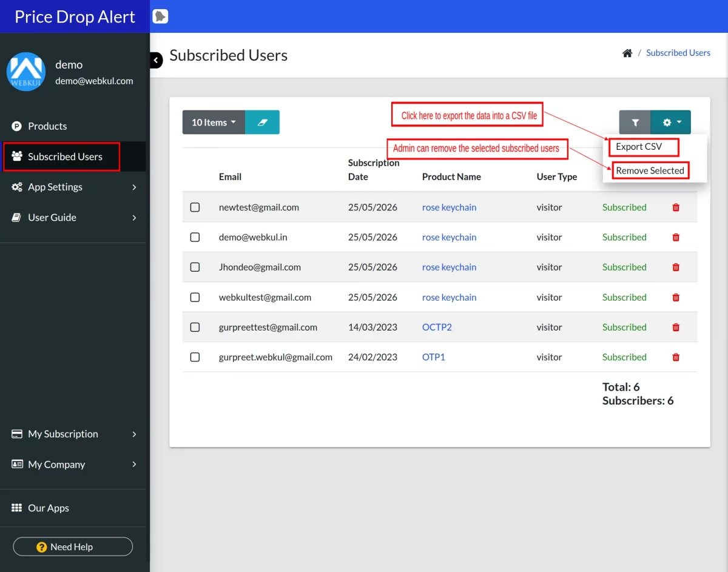Open the Products sidebar item
The image size is (728, 572).
coord(73,126)
